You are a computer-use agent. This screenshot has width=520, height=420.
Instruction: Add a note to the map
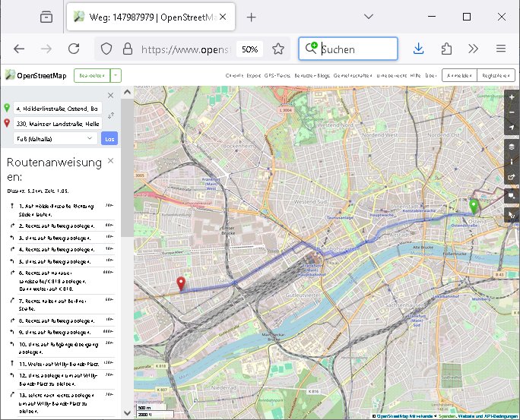pos(512,196)
